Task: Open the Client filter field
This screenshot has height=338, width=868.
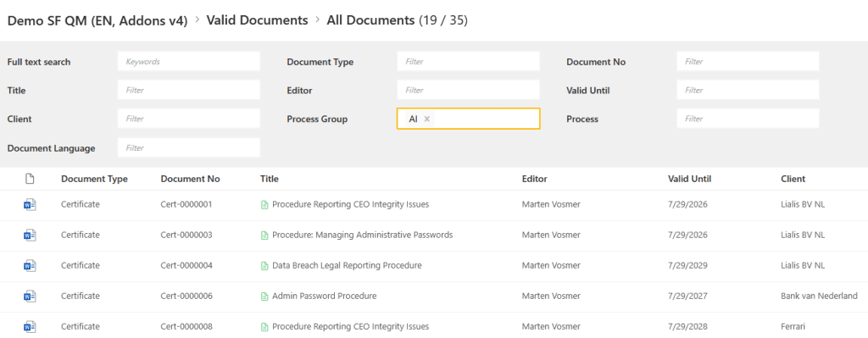Action: click(189, 119)
